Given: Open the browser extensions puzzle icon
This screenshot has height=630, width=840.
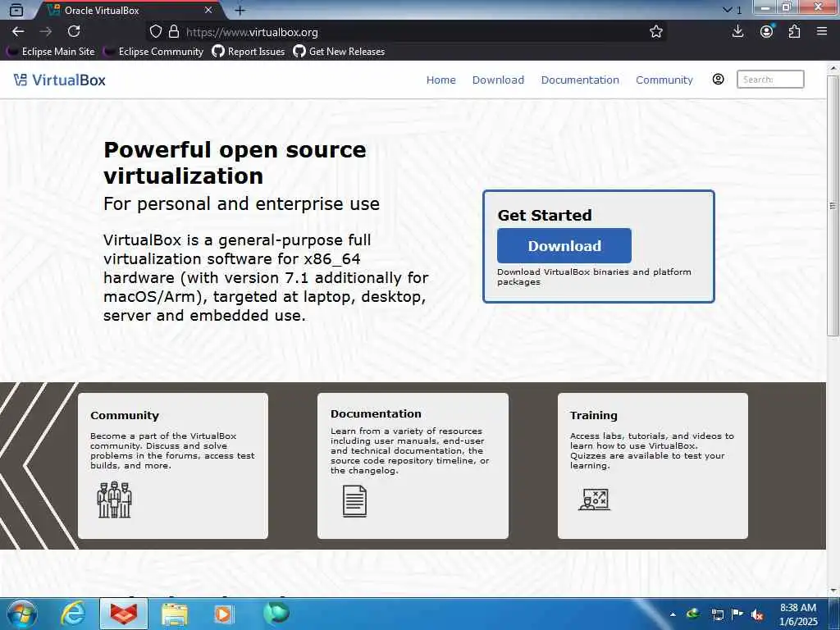Looking at the screenshot, I should 794,32.
